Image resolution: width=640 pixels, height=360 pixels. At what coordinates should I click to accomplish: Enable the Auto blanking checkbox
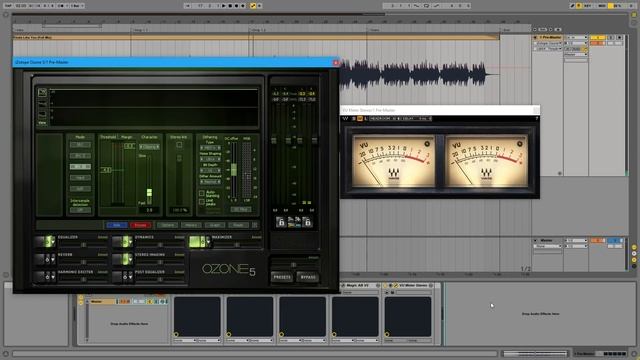pos(202,193)
